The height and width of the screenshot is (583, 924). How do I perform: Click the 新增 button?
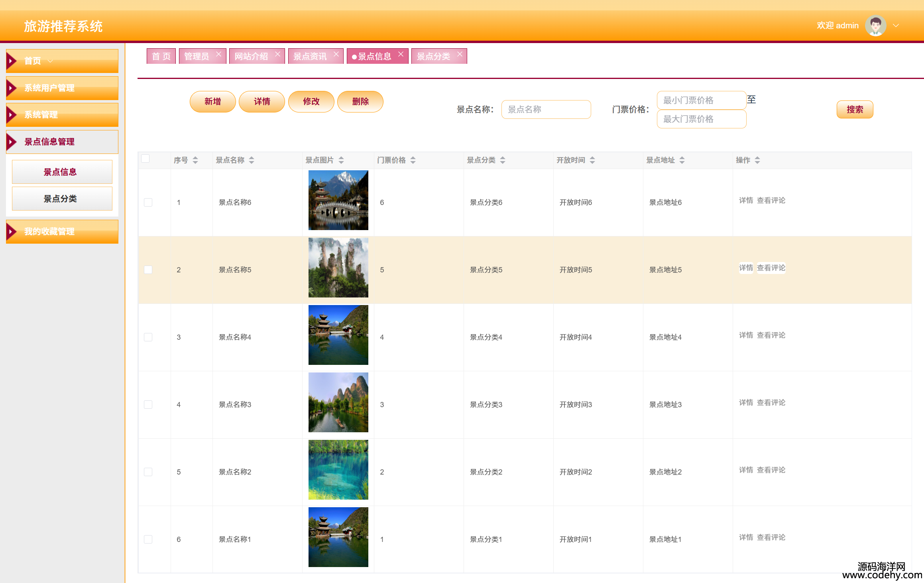[x=212, y=102]
